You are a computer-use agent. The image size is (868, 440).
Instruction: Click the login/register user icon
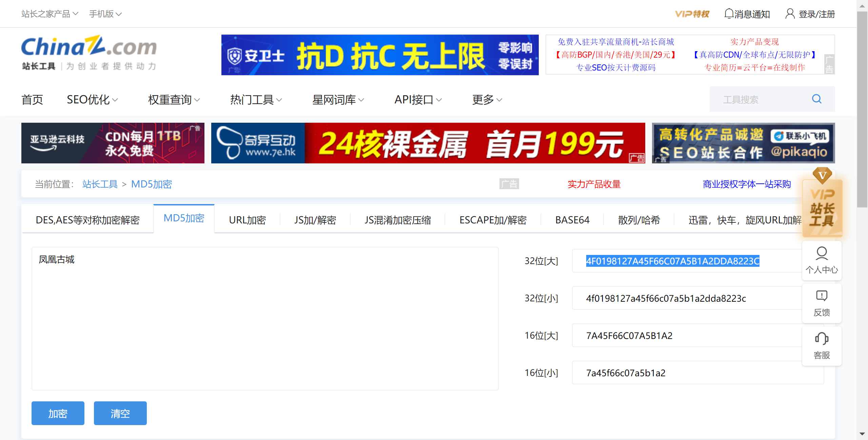(x=790, y=14)
